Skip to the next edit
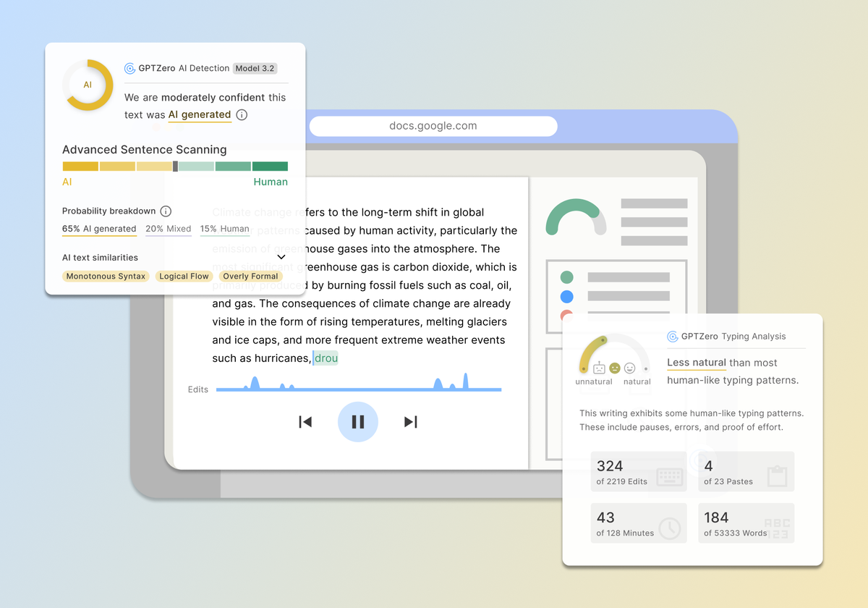 point(410,422)
